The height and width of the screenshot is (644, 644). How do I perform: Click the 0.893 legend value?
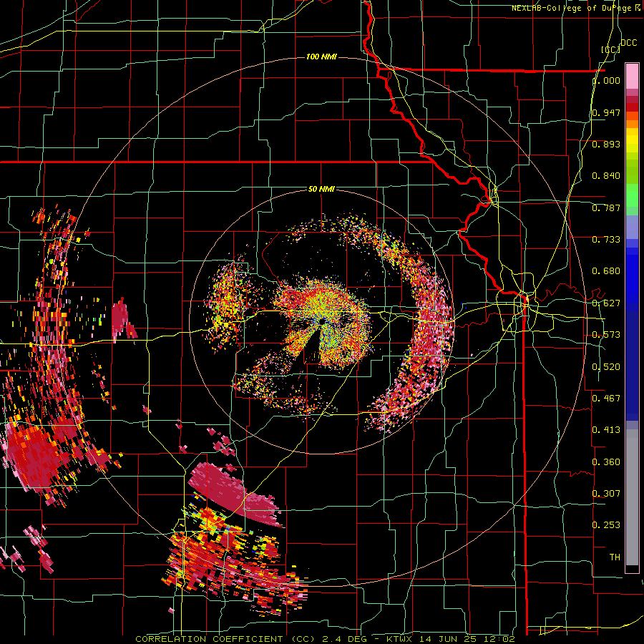[x=606, y=144]
